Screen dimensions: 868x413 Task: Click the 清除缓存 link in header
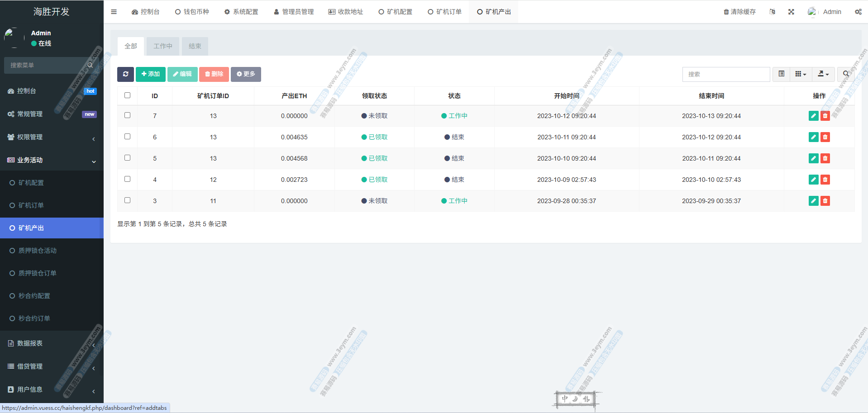click(739, 12)
